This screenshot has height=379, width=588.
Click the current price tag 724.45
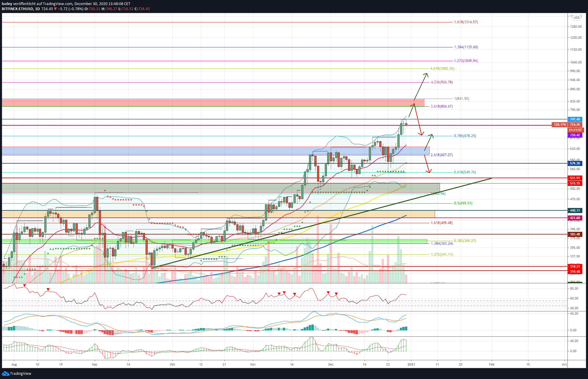click(x=575, y=125)
